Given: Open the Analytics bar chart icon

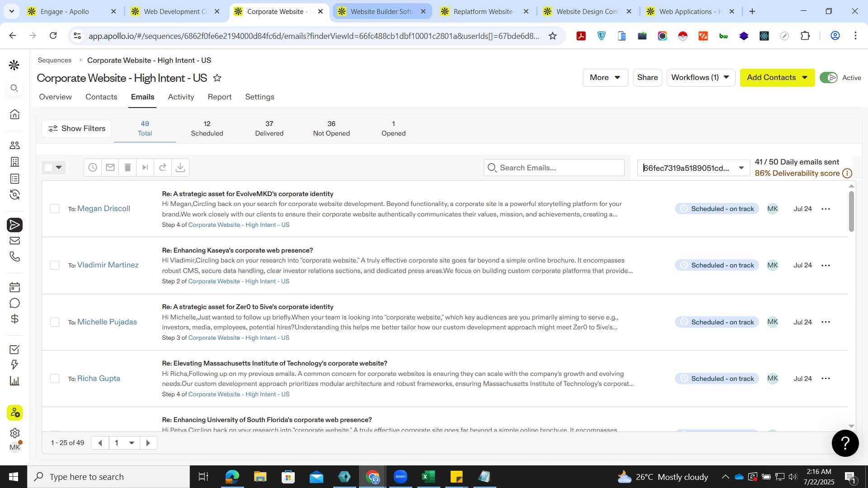Looking at the screenshot, I should click(x=14, y=381).
